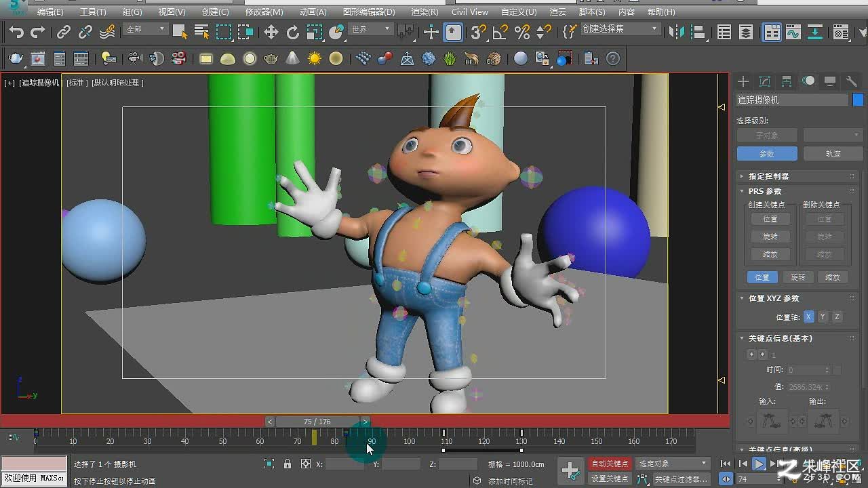Collapse the 关键点信息(基本) rollout
The image size is (868, 488).
pos(797,338)
